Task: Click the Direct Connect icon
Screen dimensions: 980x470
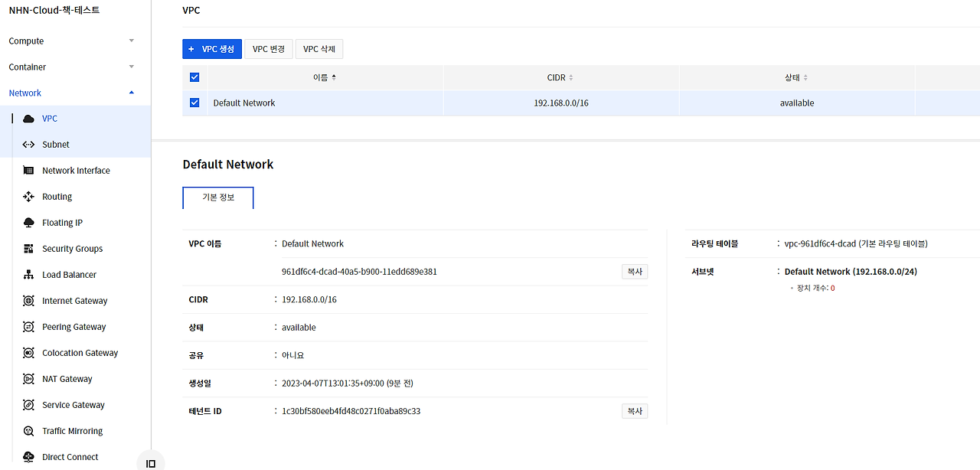Action: pos(28,457)
